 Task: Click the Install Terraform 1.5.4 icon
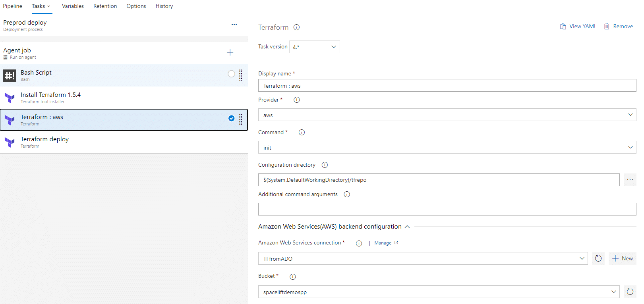pyautogui.click(x=10, y=98)
